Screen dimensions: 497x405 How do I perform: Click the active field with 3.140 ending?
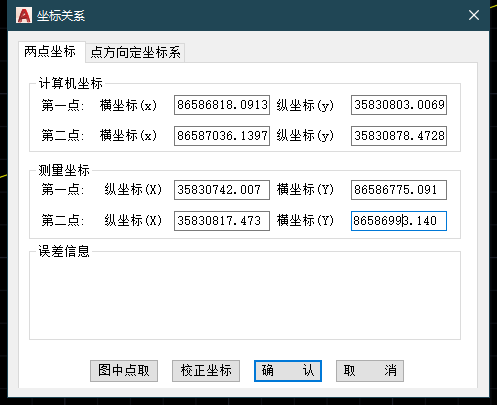(x=399, y=221)
